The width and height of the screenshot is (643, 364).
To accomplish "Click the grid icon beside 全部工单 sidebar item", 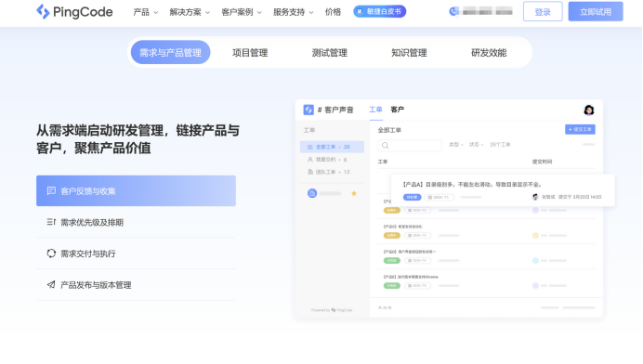I will (310, 147).
